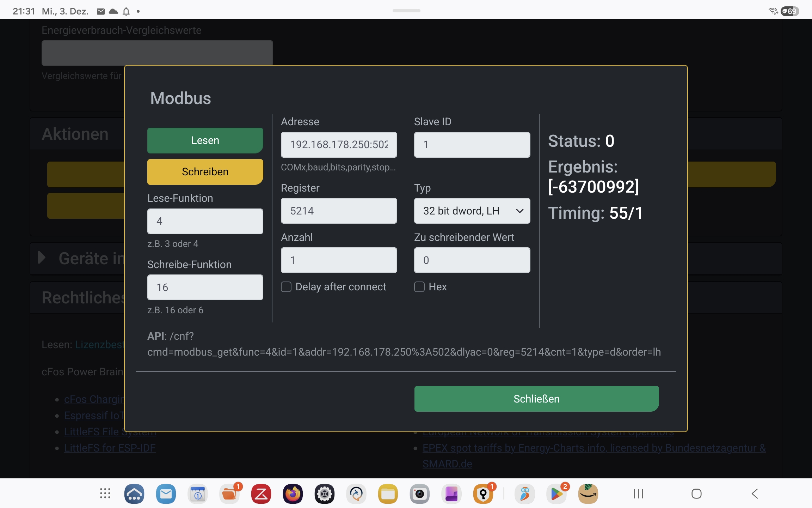Image resolution: width=812 pixels, height=508 pixels.
Task: Click the Register field showing 5214
Action: 339,211
